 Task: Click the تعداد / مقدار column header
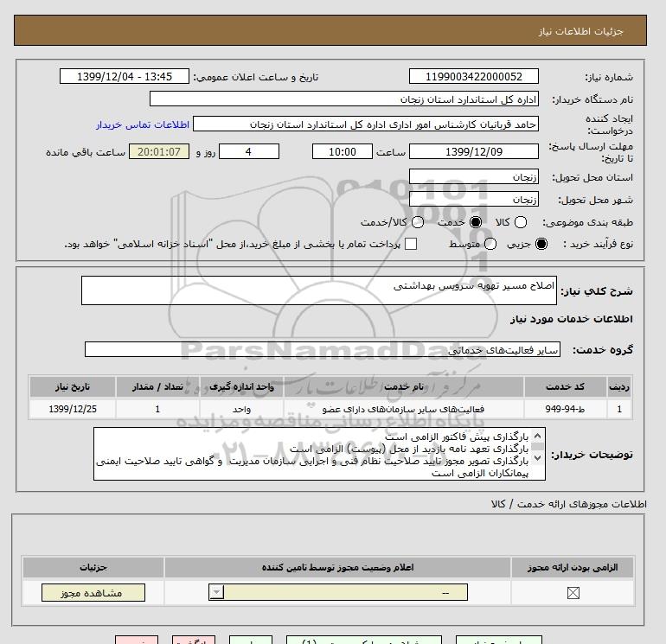click(x=157, y=386)
